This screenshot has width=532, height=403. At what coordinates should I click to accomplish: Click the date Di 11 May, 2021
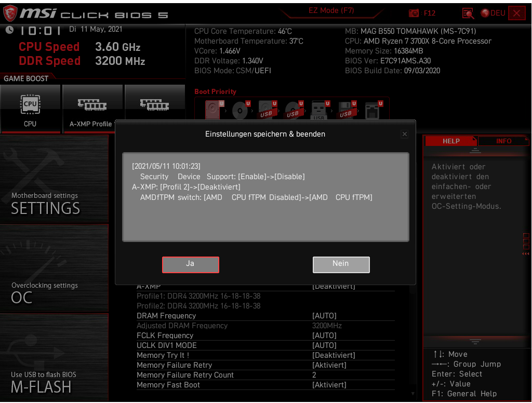click(x=96, y=29)
